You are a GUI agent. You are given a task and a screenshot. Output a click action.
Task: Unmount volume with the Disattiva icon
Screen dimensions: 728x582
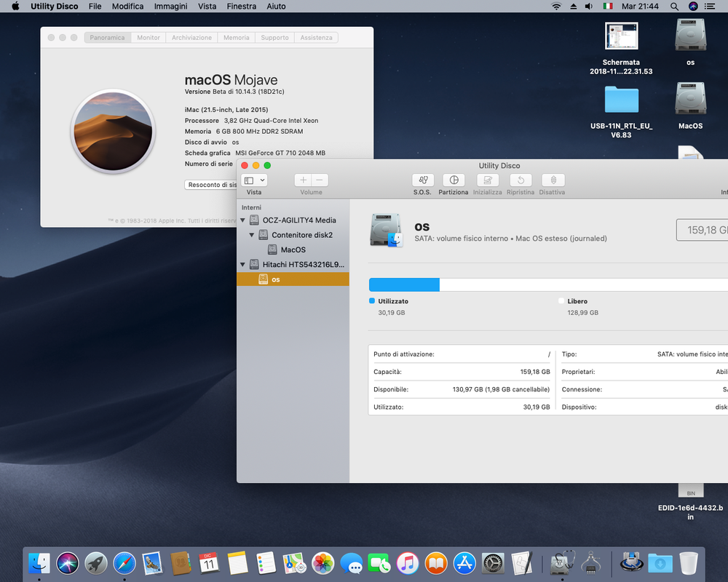[x=553, y=180]
